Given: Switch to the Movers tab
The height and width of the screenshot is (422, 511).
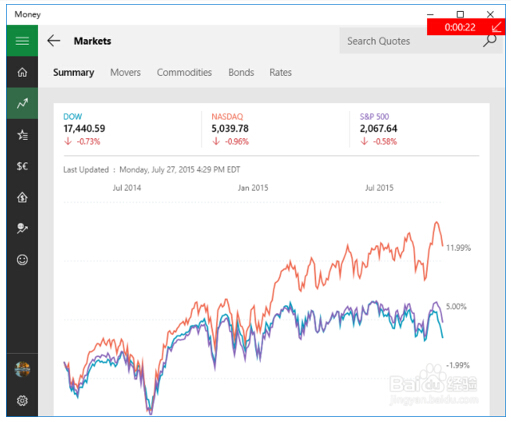Looking at the screenshot, I should pyautogui.click(x=125, y=72).
